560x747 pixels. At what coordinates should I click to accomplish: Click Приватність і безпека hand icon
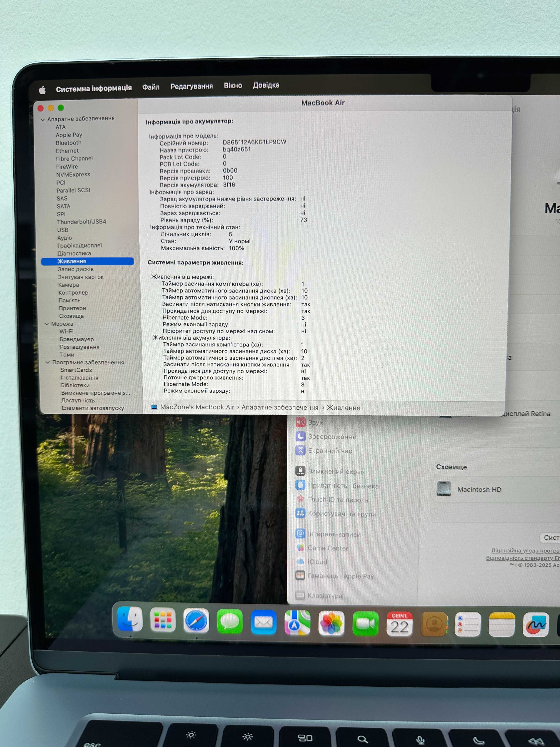300,485
